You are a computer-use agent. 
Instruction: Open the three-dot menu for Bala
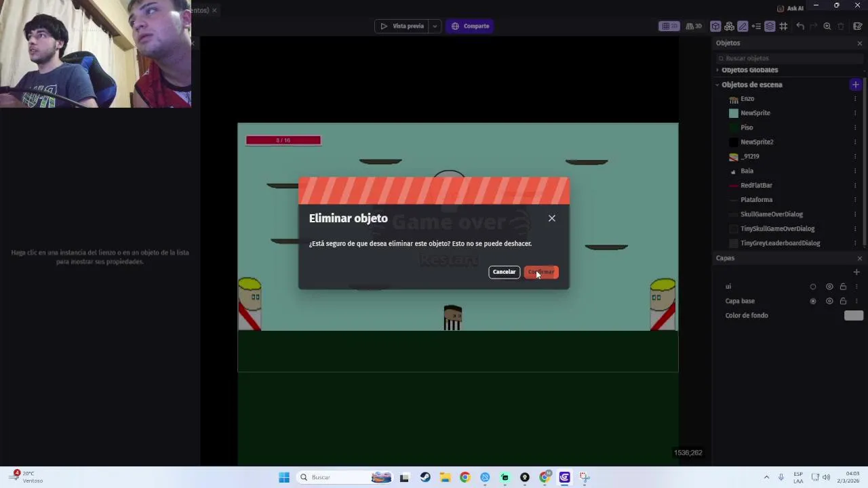pyautogui.click(x=855, y=171)
